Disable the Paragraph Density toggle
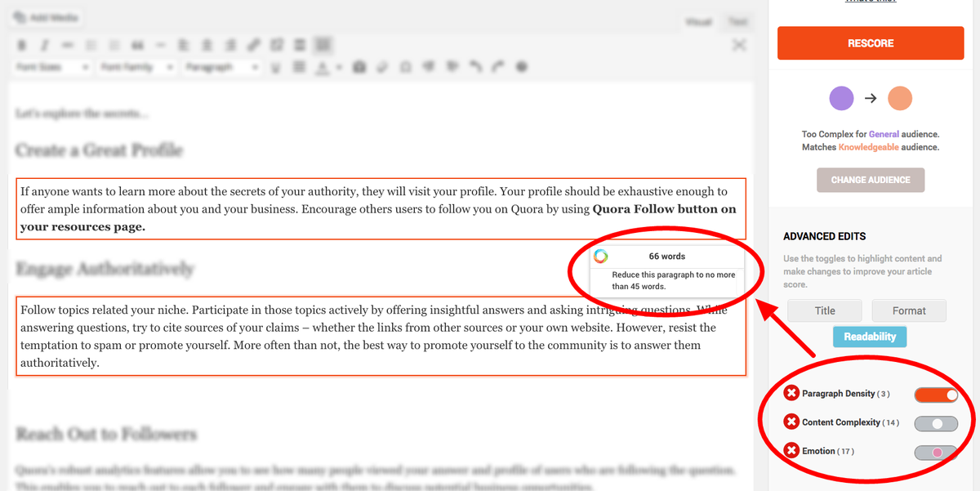The width and height of the screenshot is (980, 491). tap(935, 394)
